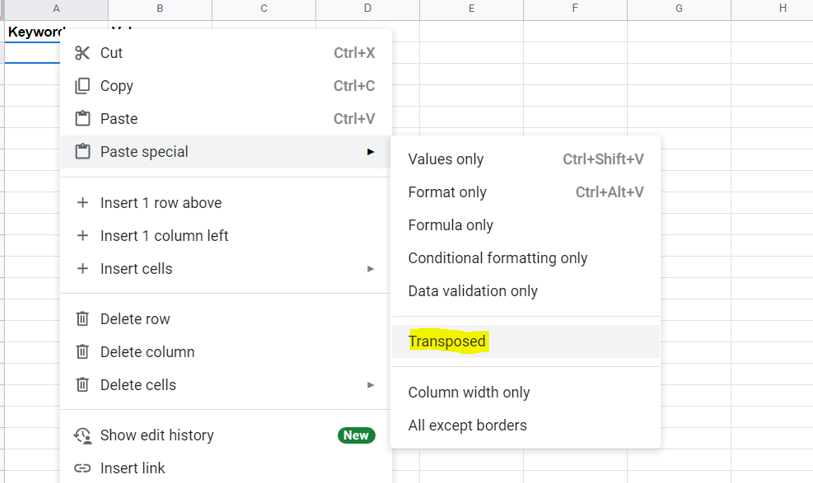The width and height of the screenshot is (813, 483).
Task: Click the trash icon next to Delete row
Action: (x=83, y=319)
